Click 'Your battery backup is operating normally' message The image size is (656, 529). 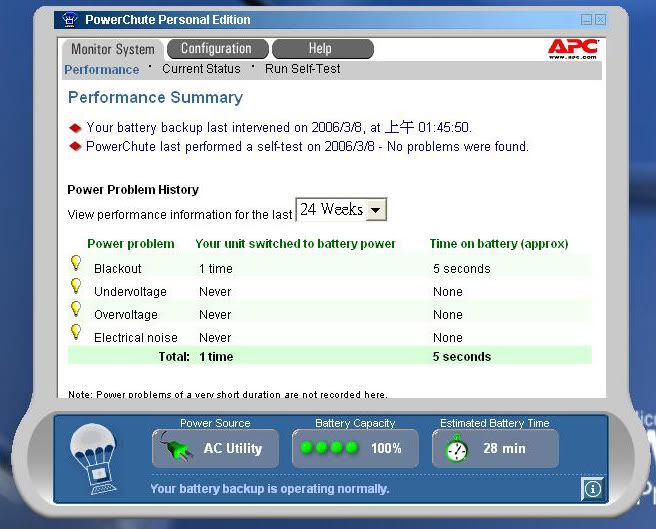tap(270, 489)
